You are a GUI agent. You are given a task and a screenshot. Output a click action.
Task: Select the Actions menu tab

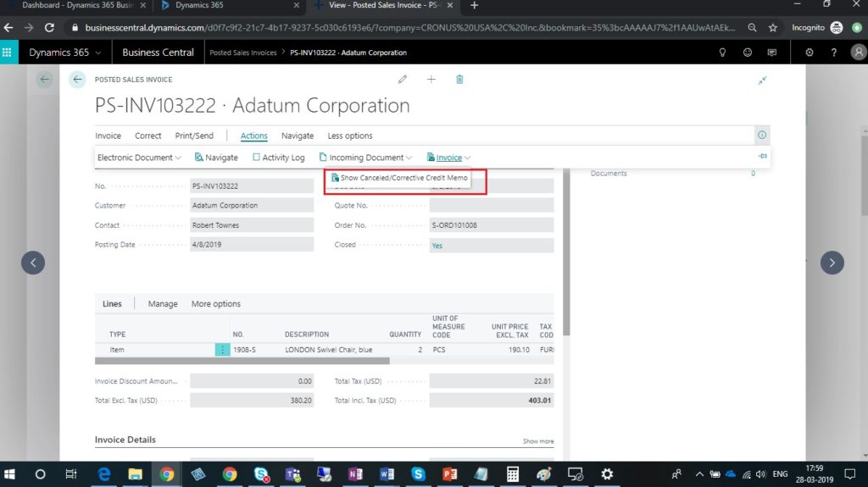point(253,136)
